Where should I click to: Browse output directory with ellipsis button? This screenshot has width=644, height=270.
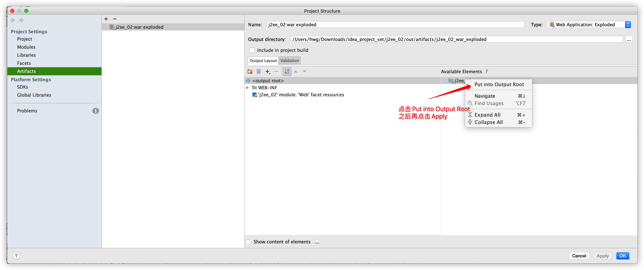629,39
